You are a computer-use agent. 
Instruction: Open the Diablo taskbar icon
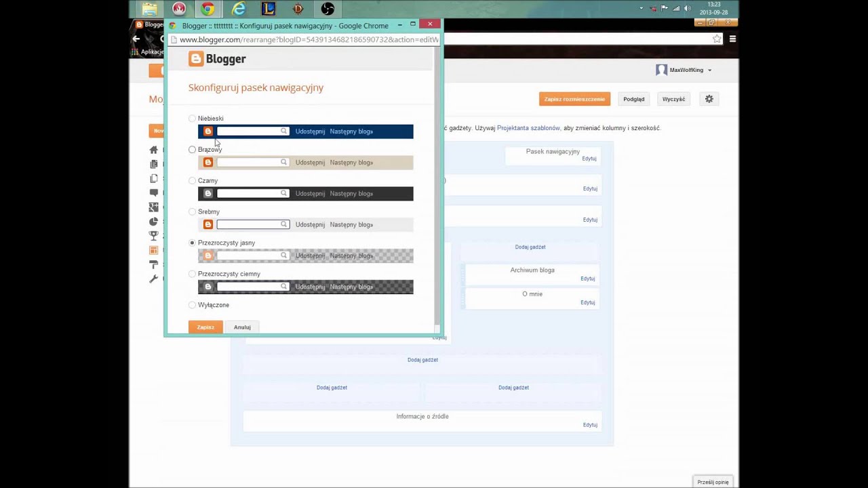(298, 9)
